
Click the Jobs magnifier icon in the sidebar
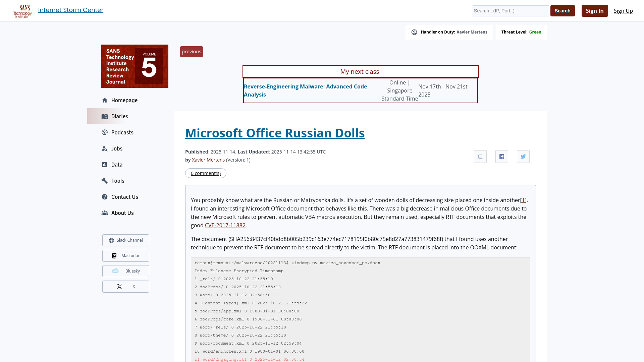pos(105,148)
